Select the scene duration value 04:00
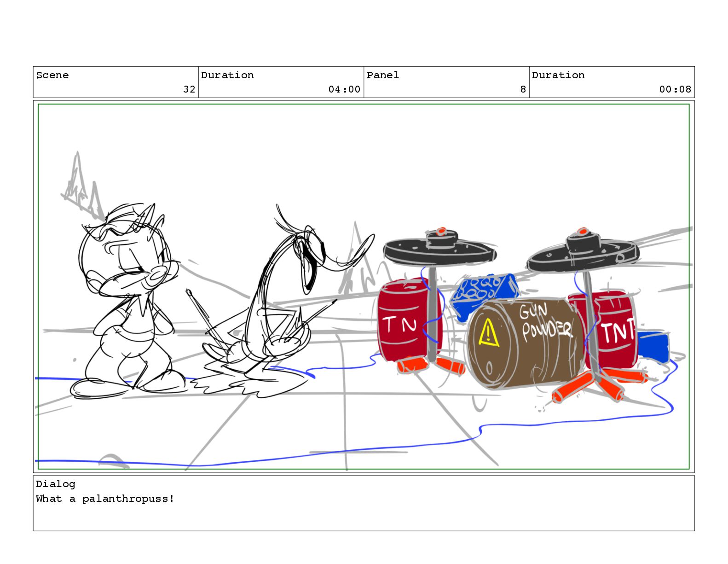The width and height of the screenshot is (728, 564). [x=344, y=89]
